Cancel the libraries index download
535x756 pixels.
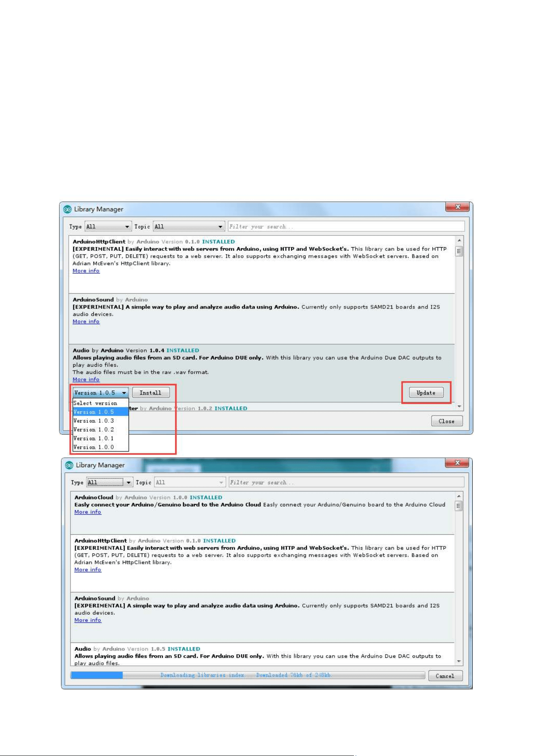445,676
